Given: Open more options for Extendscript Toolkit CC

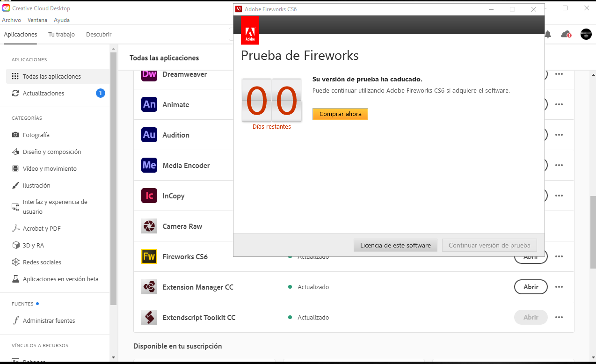Looking at the screenshot, I should [559, 317].
